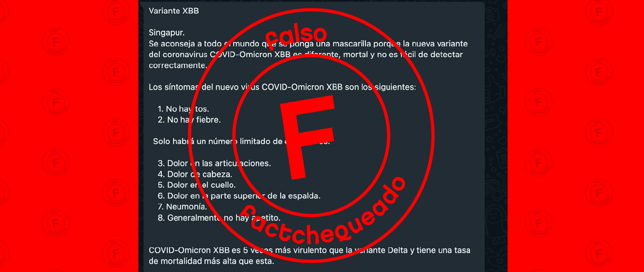Select "5. Dolor en el cuello." item

pyautogui.click(x=196, y=185)
